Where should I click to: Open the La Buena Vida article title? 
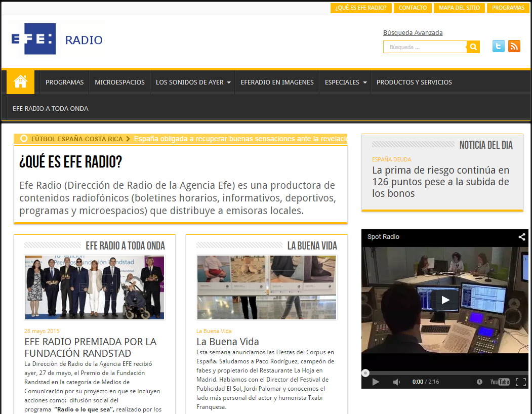(x=228, y=342)
